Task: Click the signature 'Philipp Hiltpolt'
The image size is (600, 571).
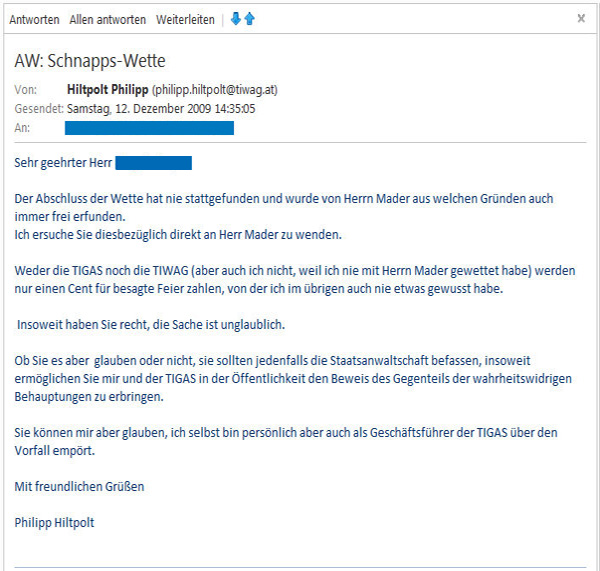Action: [x=54, y=522]
